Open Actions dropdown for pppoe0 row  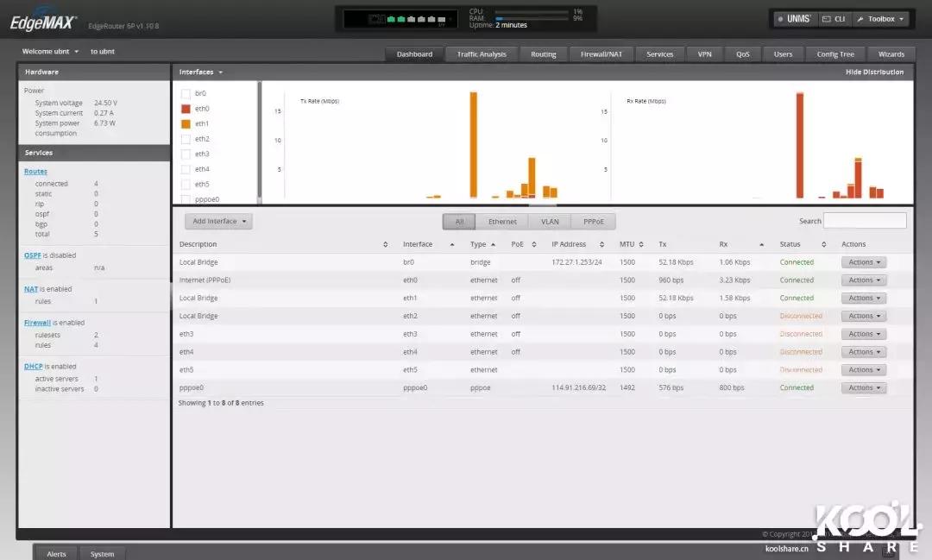point(864,387)
